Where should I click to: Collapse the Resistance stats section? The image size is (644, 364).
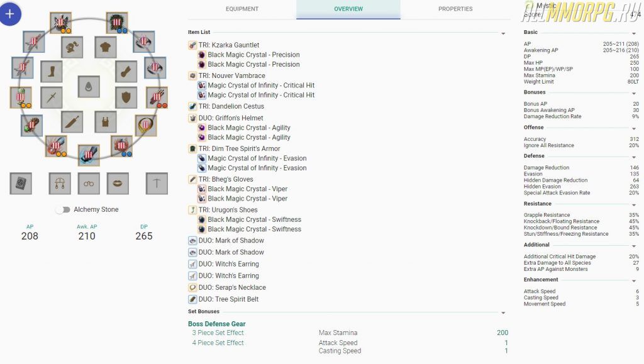point(634,204)
